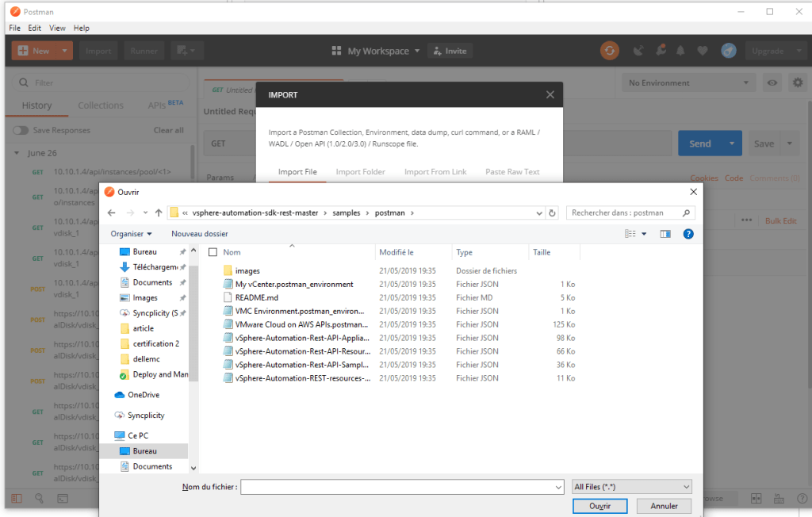Click the environment quick look eye icon
The image size is (812, 517).
click(x=771, y=82)
